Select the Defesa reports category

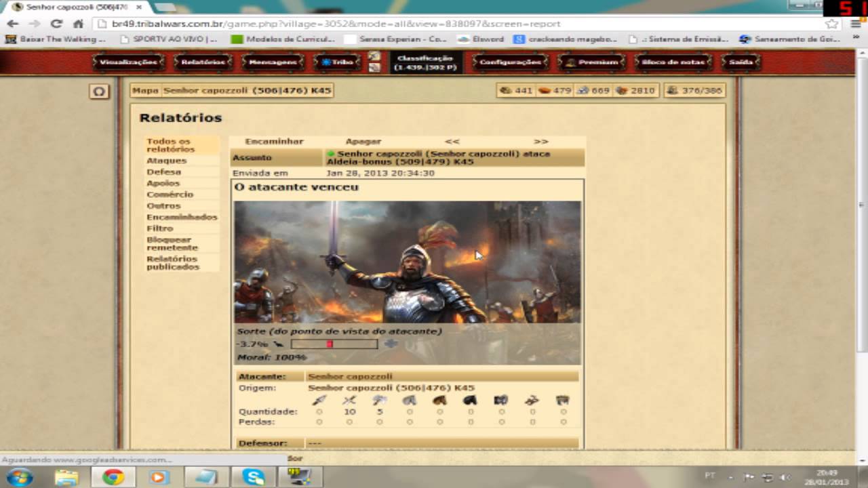[164, 172]
